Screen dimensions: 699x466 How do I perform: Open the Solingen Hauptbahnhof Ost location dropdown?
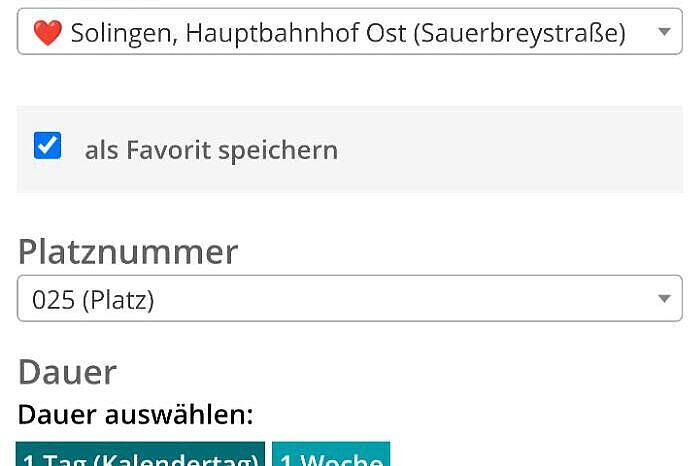pos(350,32)
